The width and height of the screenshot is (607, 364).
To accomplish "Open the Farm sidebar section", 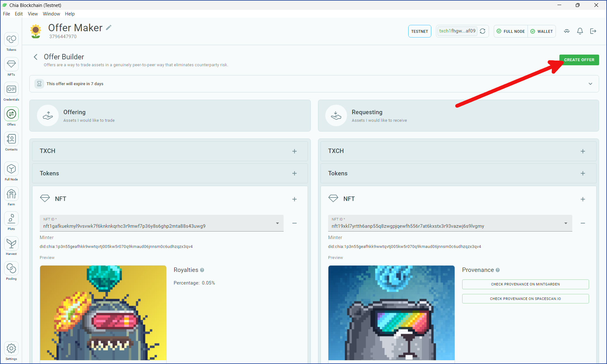I will [11, 197].
